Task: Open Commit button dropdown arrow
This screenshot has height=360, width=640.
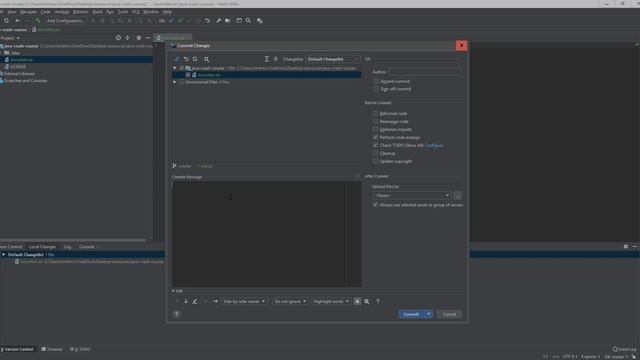Action: (429, 314)
